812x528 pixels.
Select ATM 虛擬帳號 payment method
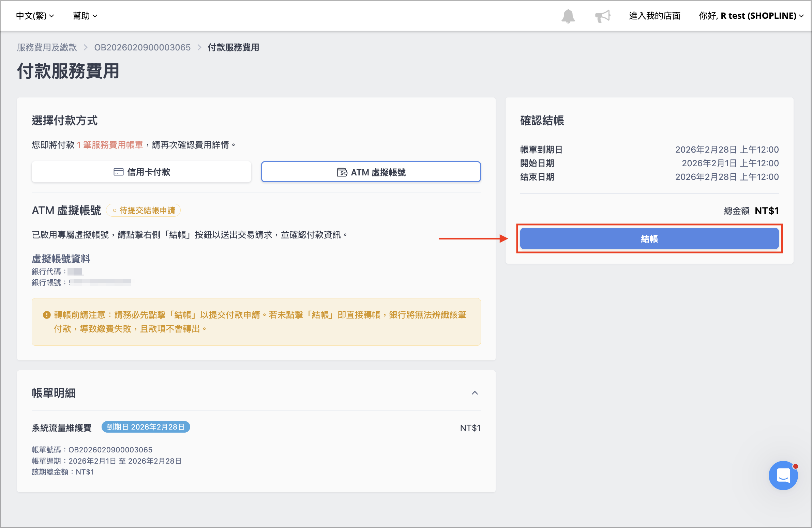[x=371, y=172]
